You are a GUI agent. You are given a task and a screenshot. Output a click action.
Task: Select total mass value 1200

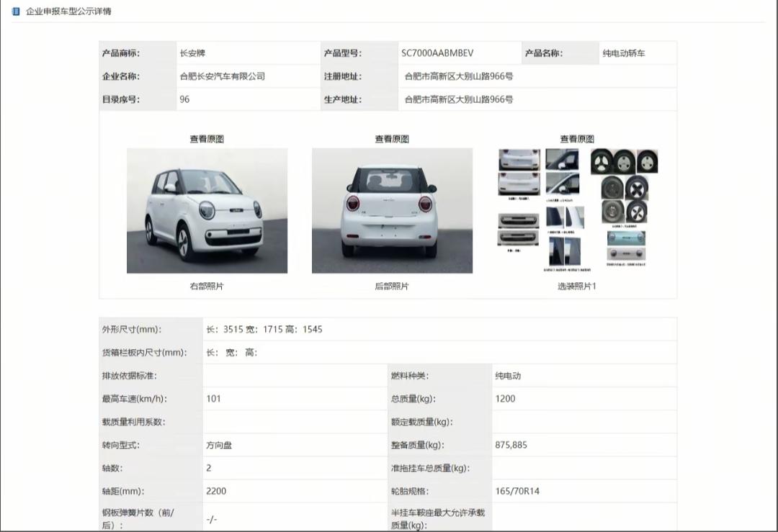click(505, 399)
